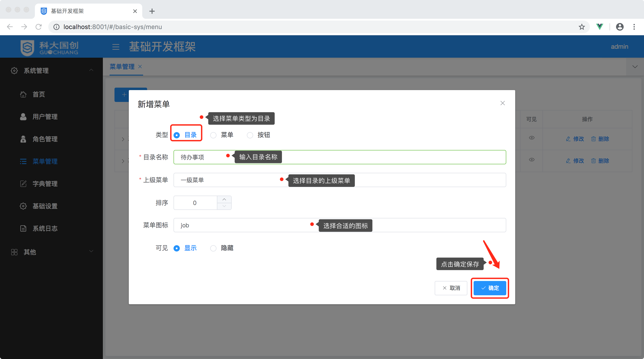Screen dimensions: 644x359
Task: Close the 菜单管理 tab
Action: coord(140,66)
